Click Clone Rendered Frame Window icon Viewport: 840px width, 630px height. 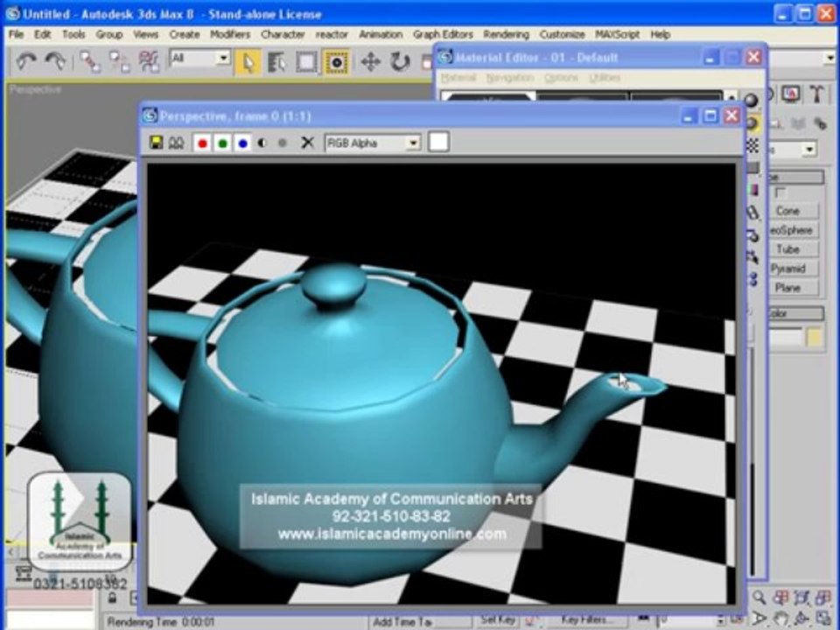click(x=176, y=143)
